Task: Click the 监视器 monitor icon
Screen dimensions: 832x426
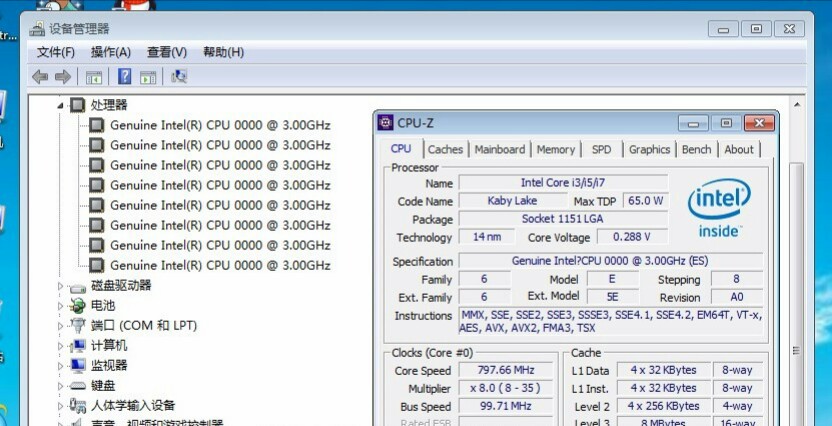Action: 77,366
